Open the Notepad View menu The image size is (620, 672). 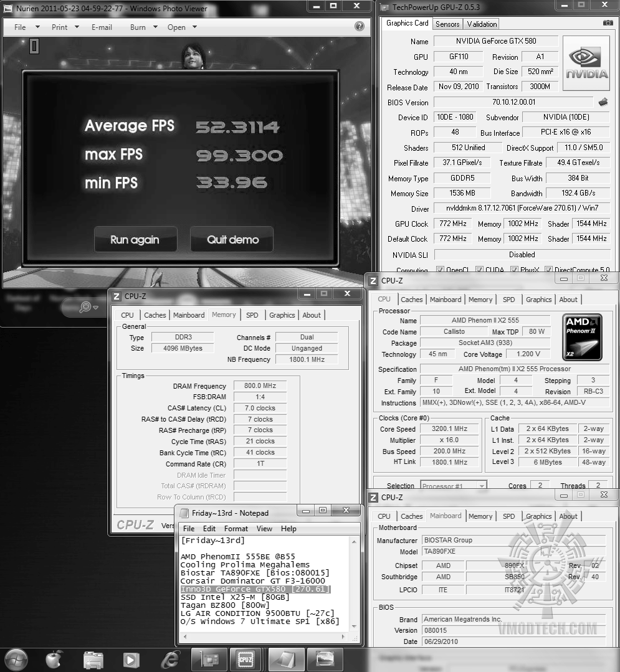click(264, 528)
